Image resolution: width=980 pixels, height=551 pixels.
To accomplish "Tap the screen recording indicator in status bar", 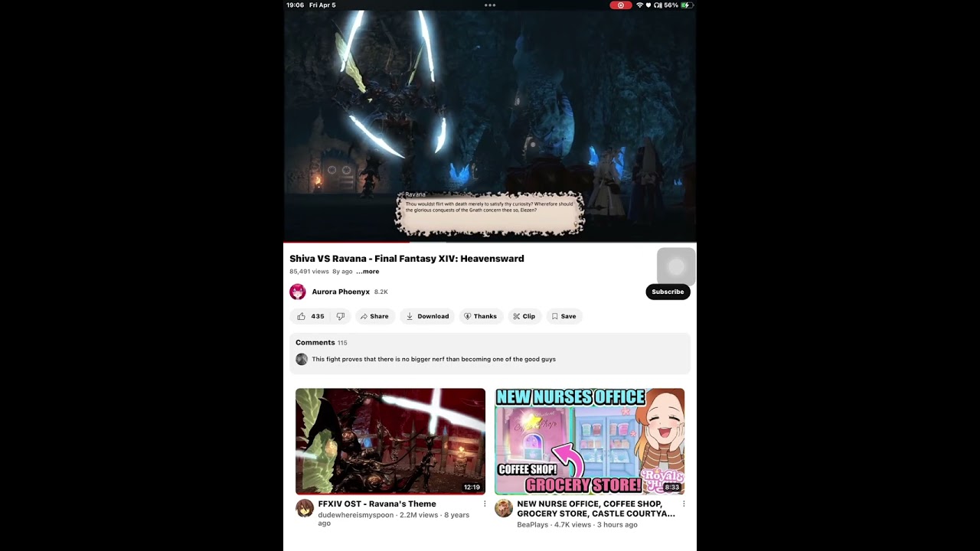I will click(621, 5).
